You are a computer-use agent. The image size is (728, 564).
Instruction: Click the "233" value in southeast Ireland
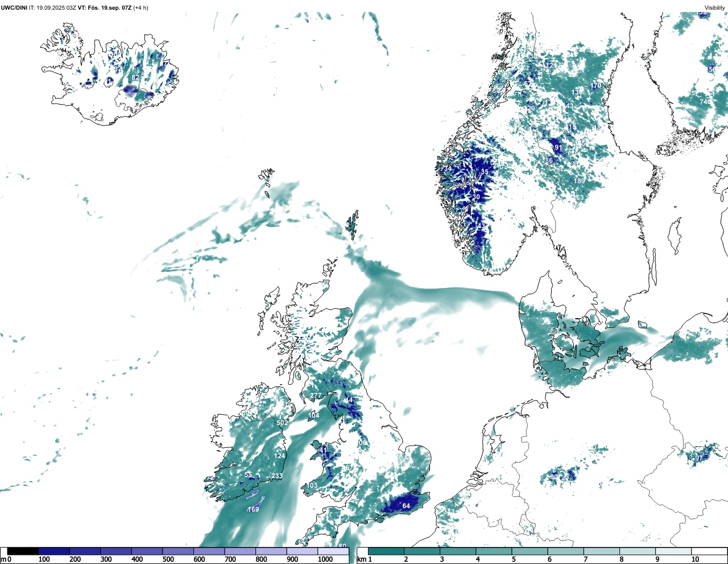(277, 476)
